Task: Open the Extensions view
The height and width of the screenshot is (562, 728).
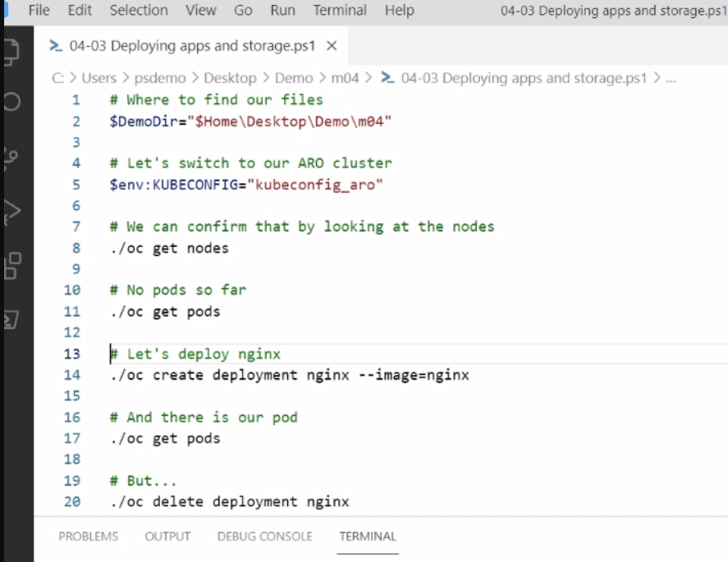Action: pos(12,266)
